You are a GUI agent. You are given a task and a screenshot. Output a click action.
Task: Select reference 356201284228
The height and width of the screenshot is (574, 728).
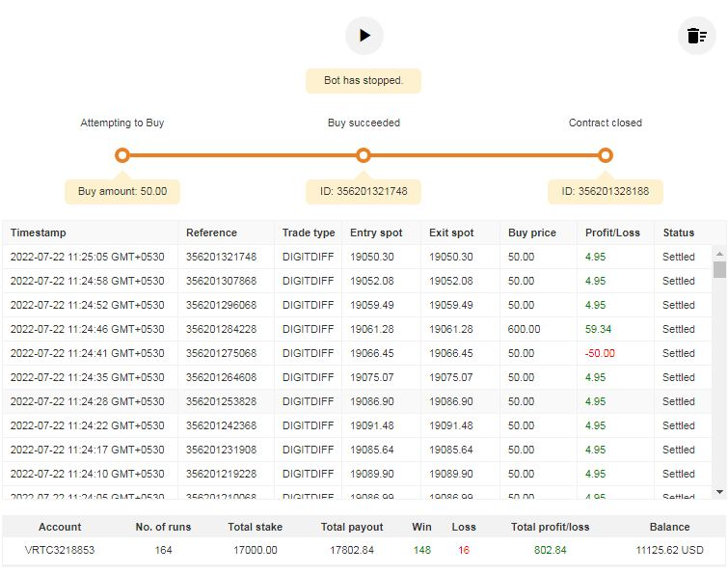[x=222, y=329]
